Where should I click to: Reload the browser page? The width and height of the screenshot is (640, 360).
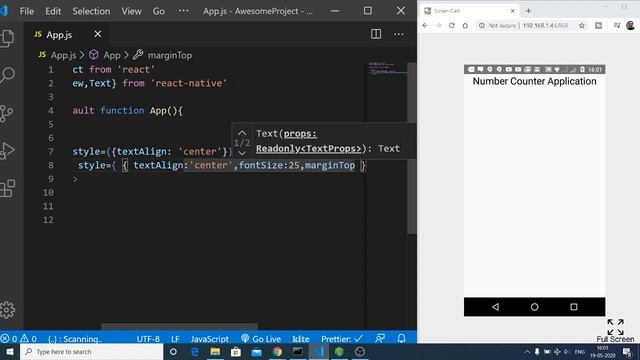coord(452,25)
